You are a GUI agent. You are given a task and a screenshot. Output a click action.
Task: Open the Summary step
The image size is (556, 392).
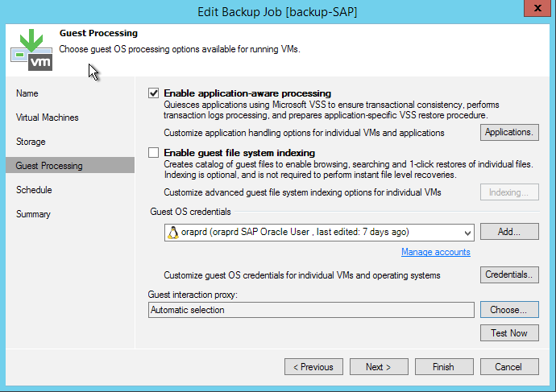click(x=33, y=214)
